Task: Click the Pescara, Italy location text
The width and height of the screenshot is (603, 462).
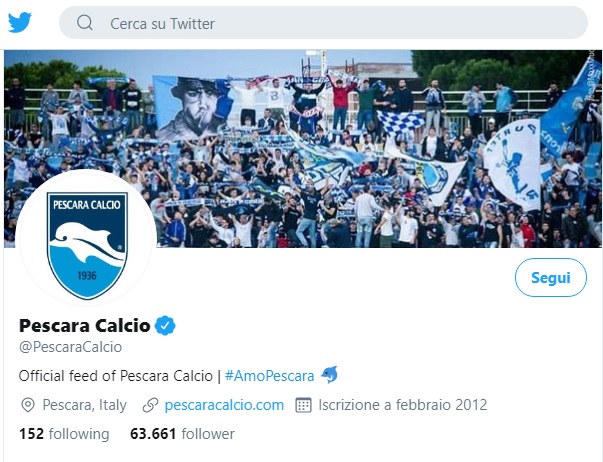Action: (x=85, y=405)
